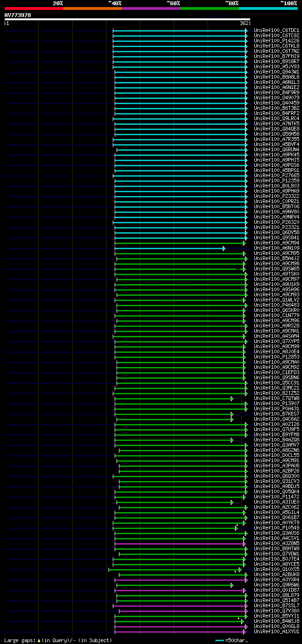
Task: Open hit UniRef100_D0CL55
Action: (x=277, y=456)
